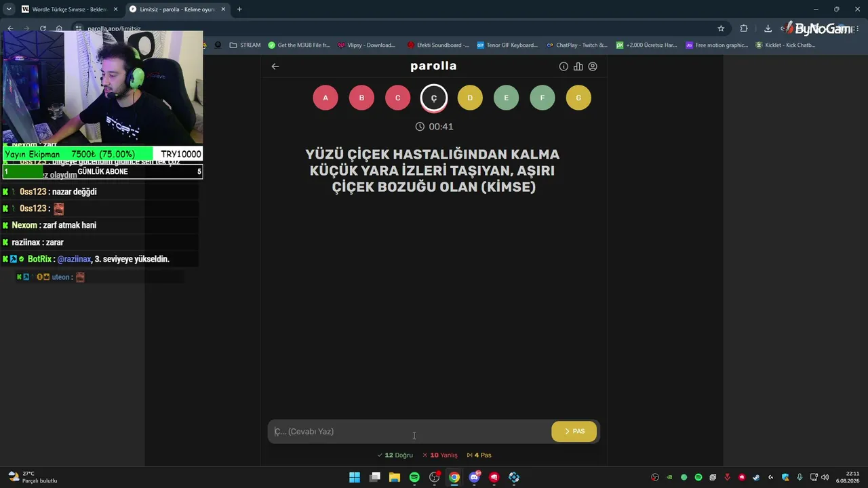Click the answer input field
This screenshot has height=488, width=868.
410,432
